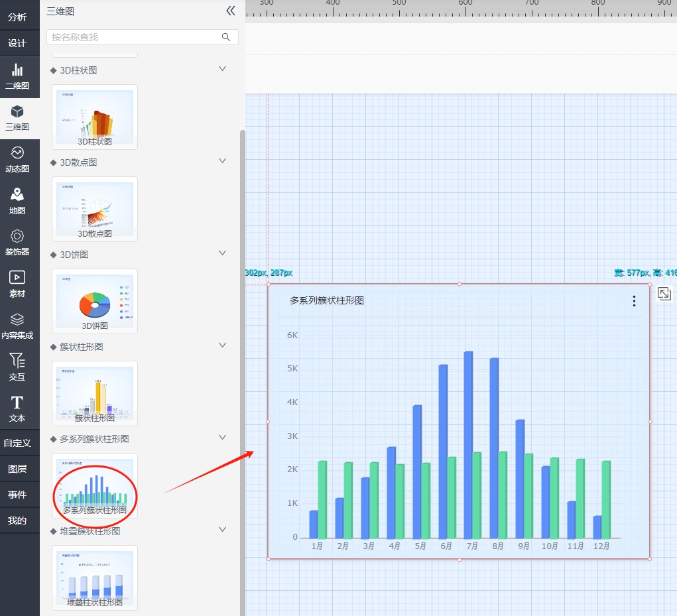Click the 装饰器 decorator icon

click(x=17, y=242)
